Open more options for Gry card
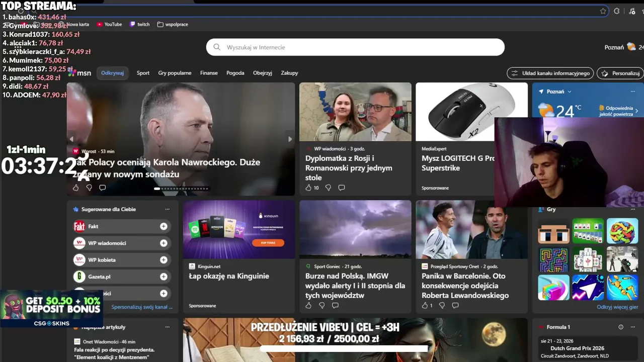 point(633,209)
